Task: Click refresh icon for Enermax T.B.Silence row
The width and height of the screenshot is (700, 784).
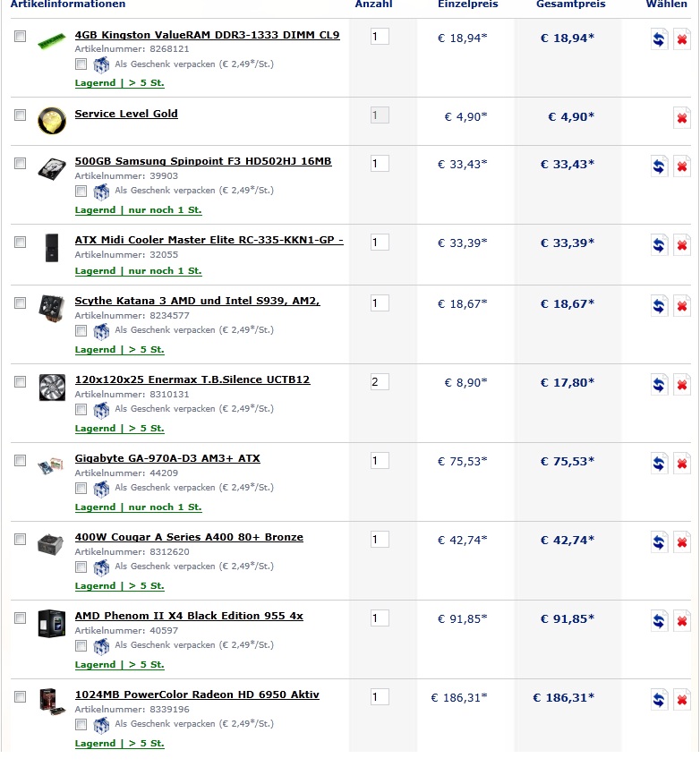Action: pyautogui.click(x=659, y=385)
